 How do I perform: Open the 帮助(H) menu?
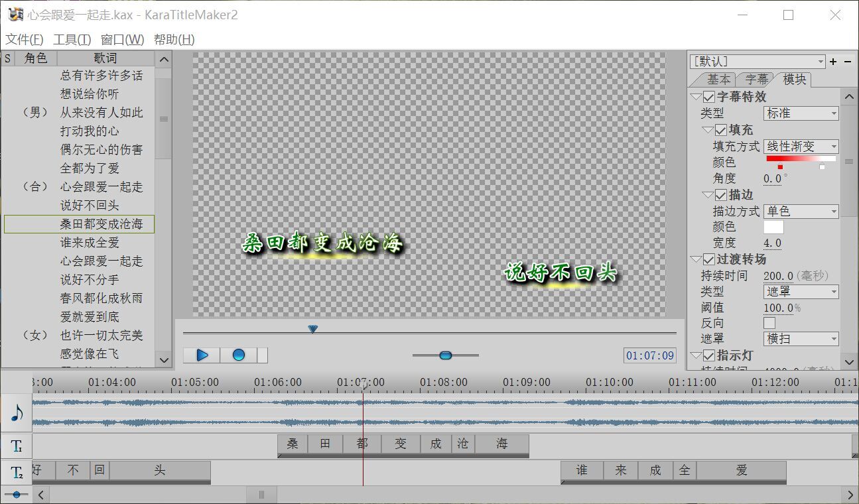(x=174, y=39)
